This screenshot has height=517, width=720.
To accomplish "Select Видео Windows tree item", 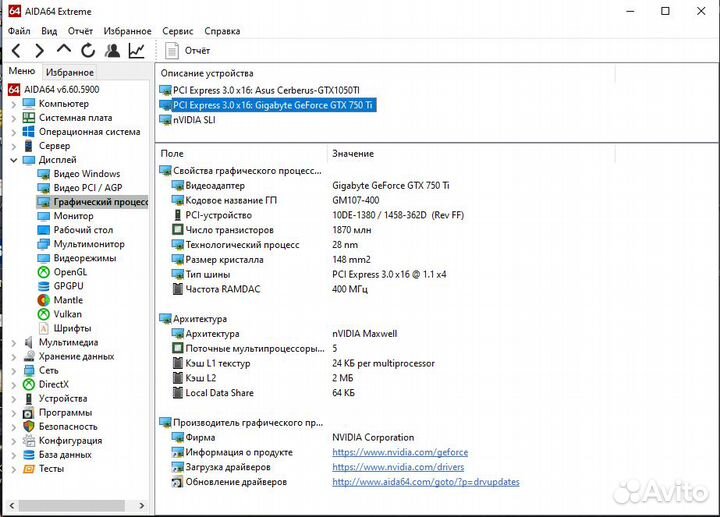I will coord(78,174).
